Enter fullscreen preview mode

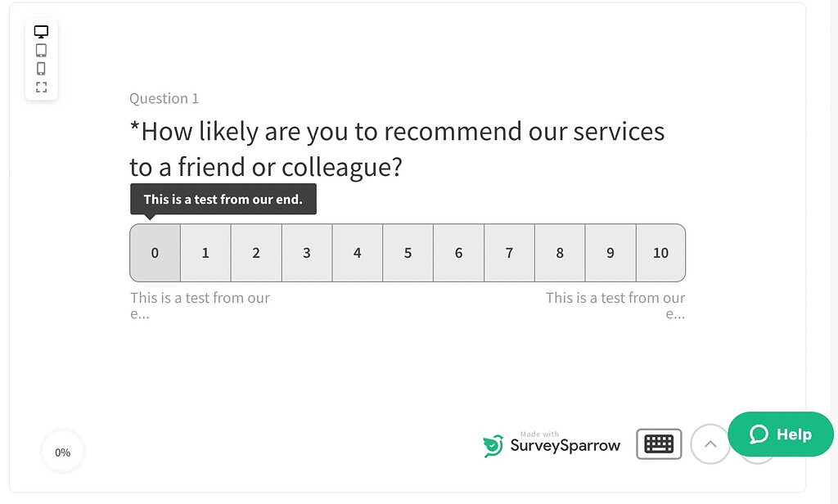41,87
